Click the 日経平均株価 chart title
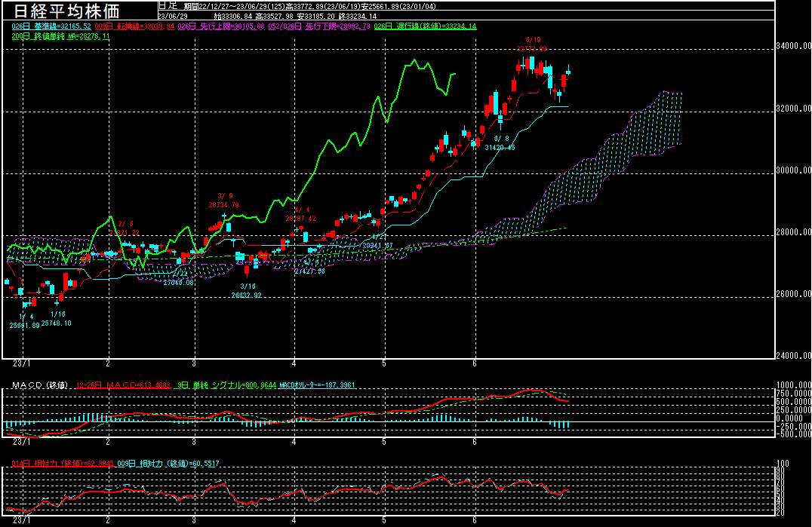The height and width of the screenshot is (527, 812). tap(66, 11)
